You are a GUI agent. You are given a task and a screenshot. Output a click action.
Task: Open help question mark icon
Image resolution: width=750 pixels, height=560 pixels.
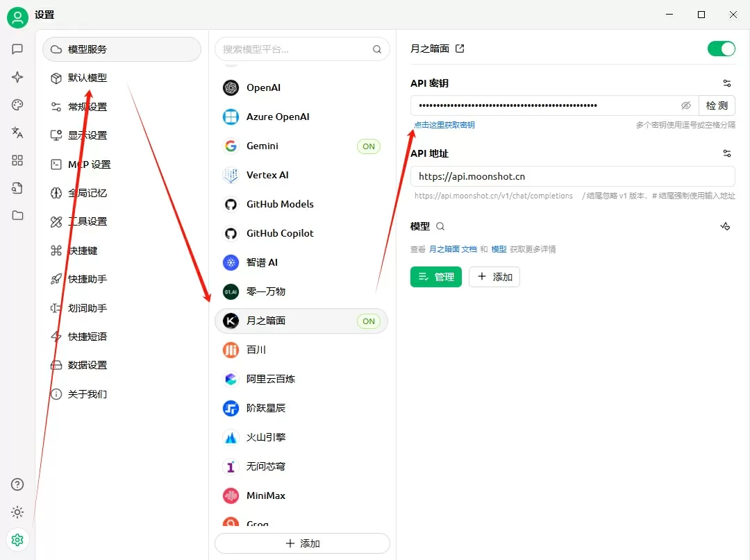[17, 484]
